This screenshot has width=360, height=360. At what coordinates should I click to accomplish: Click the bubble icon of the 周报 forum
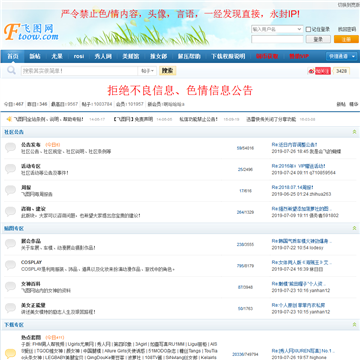[x=10, y=190]
